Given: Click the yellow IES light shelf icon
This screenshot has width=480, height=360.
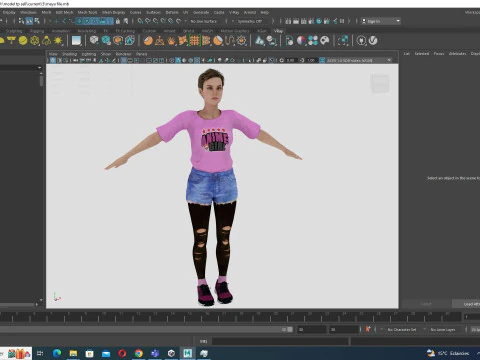Looking at the screenshot, I should [x=46, y=41].
